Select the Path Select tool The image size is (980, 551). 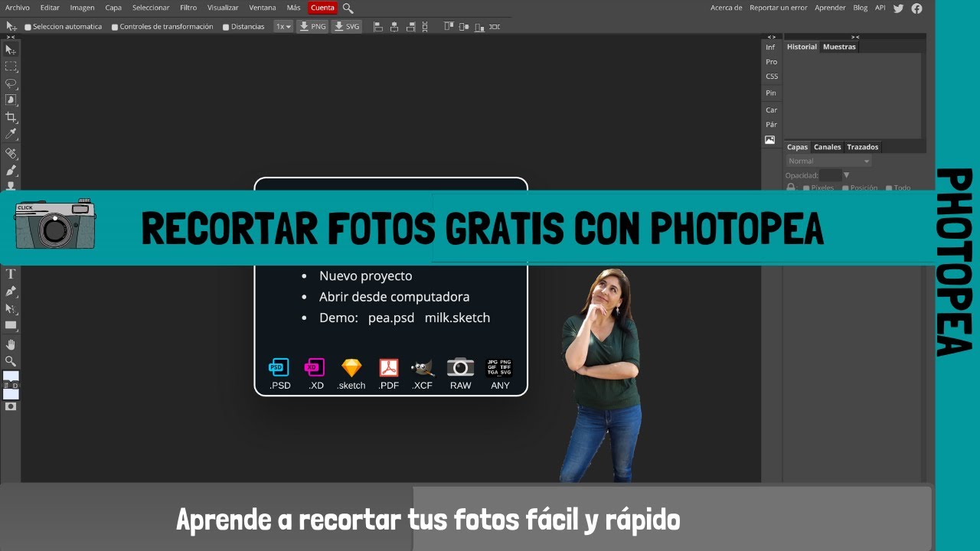(11, 308)
